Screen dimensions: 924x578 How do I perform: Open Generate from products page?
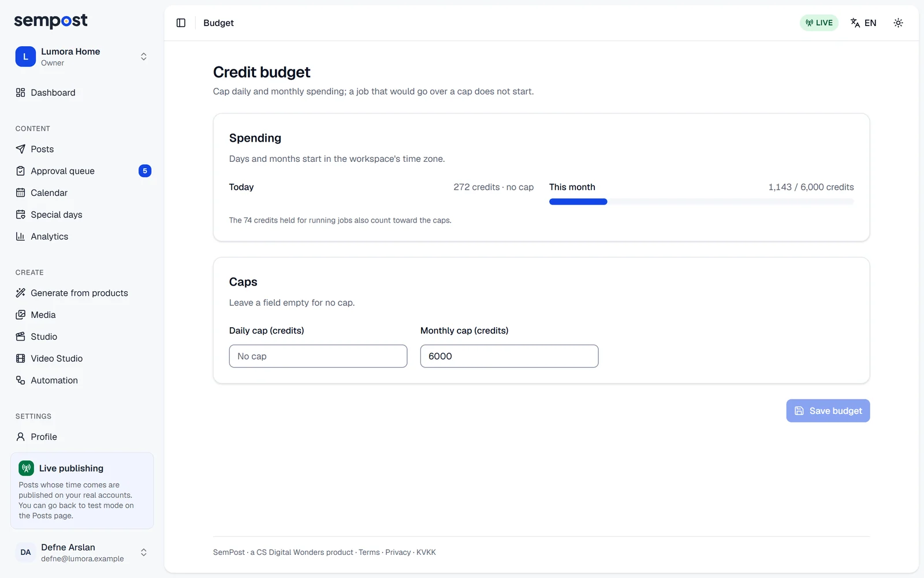click(82, 293)
